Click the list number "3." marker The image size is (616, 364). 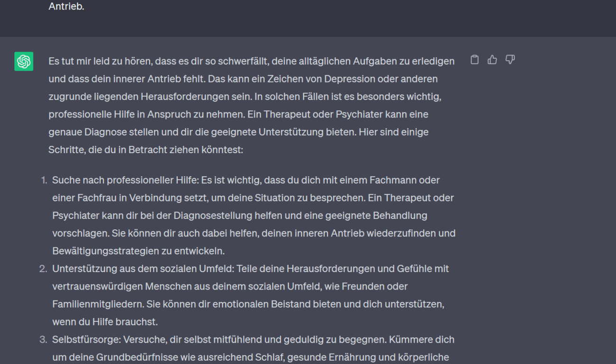click(x=43, y=339)
